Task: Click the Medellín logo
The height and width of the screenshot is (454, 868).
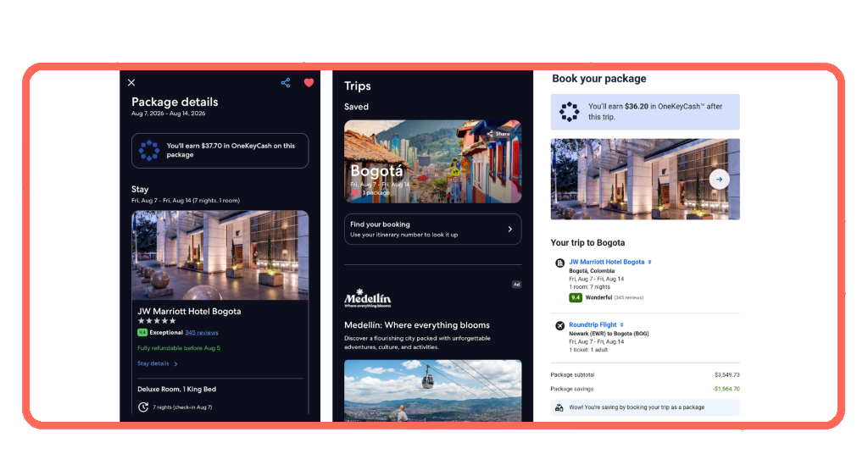Action: (x=368, y=297)
